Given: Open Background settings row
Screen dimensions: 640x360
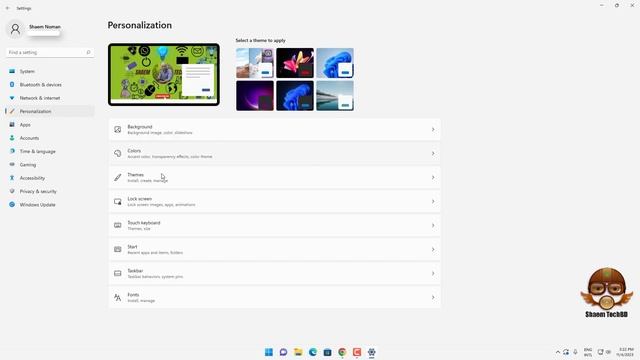Looking at the screenshot, I should [x=274, y=129].
